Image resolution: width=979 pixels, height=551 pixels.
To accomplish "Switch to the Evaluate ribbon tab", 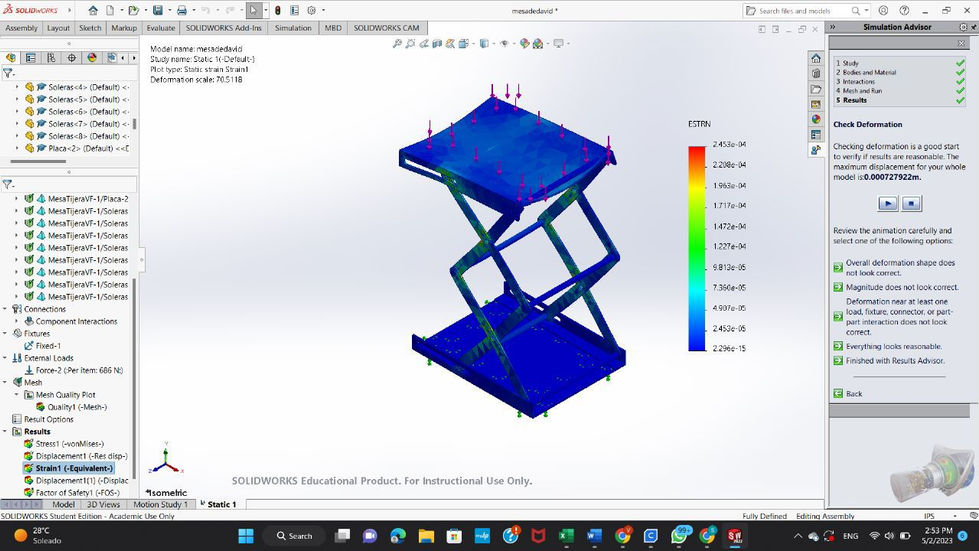I will (160, 28).
